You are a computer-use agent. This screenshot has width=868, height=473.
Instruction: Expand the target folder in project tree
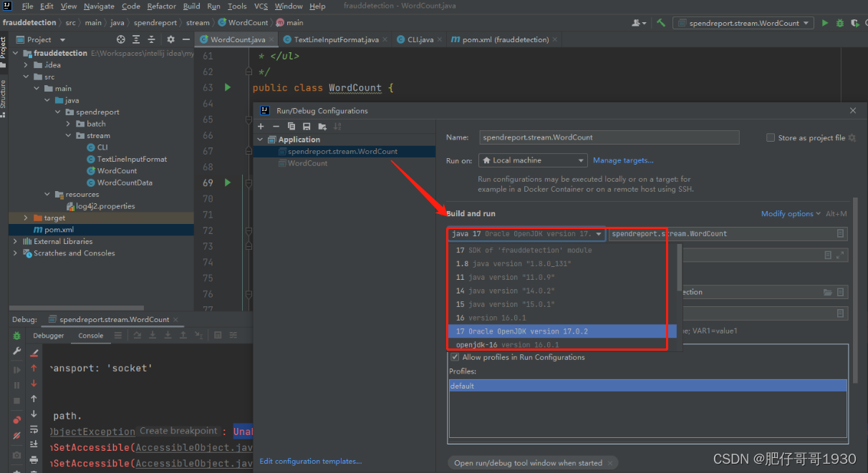pos(26,218)
